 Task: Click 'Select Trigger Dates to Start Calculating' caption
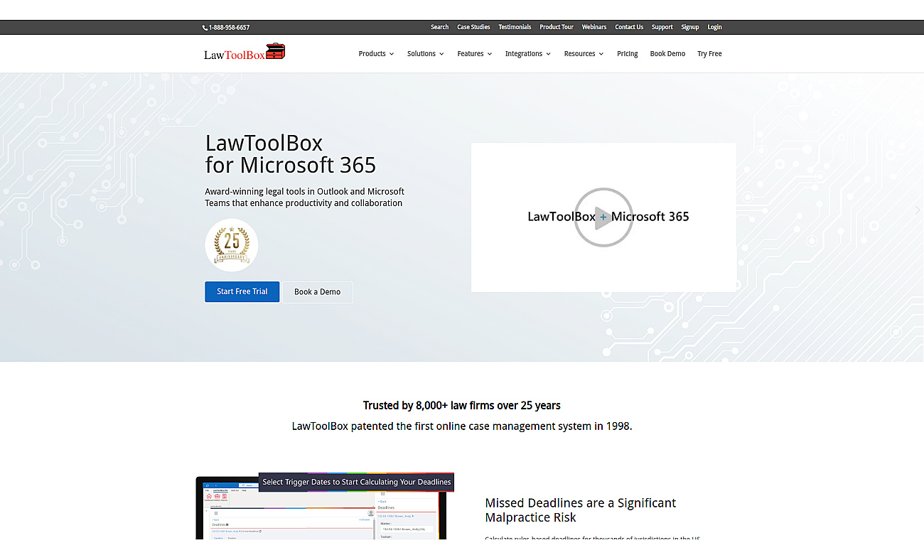coord(357,482)
